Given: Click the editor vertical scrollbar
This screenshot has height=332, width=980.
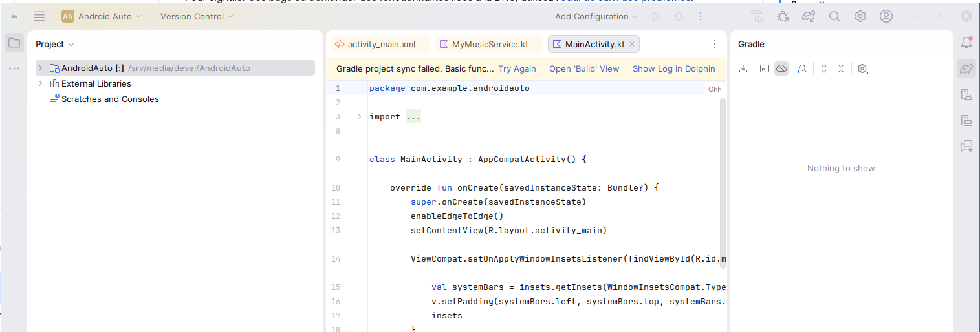Looking at the screenshot, I should point(723,181).
